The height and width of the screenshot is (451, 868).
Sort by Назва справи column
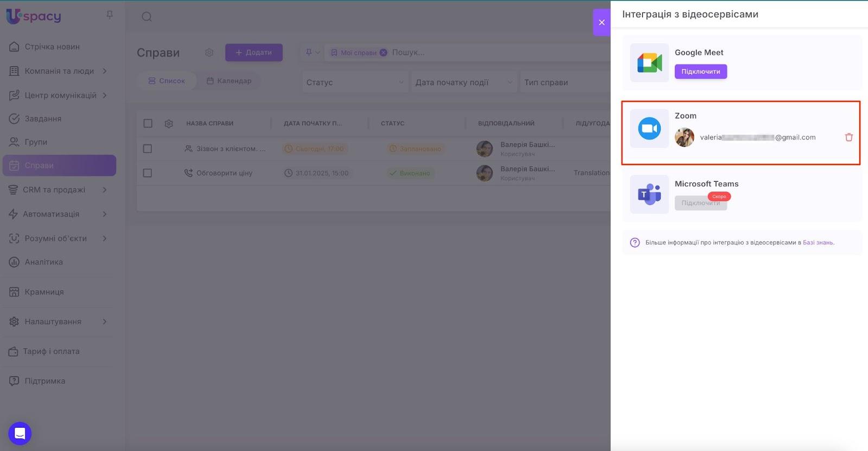210,124
